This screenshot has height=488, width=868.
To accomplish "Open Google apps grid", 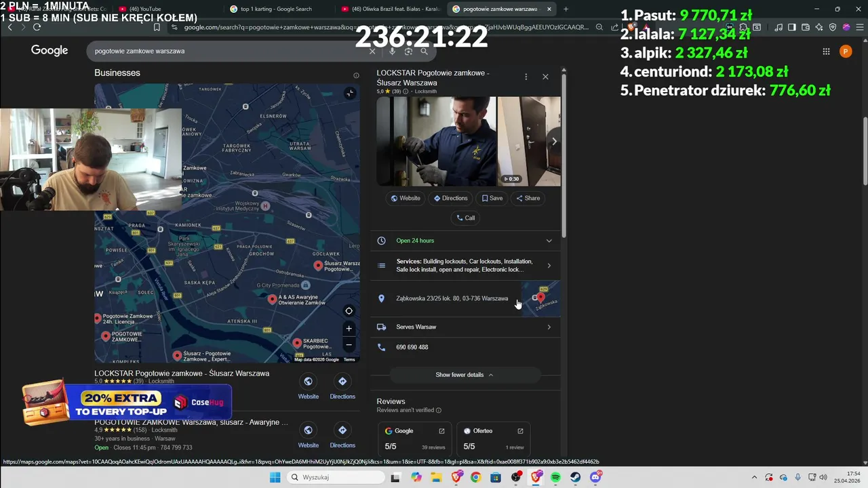I will (x=826, y=52).
